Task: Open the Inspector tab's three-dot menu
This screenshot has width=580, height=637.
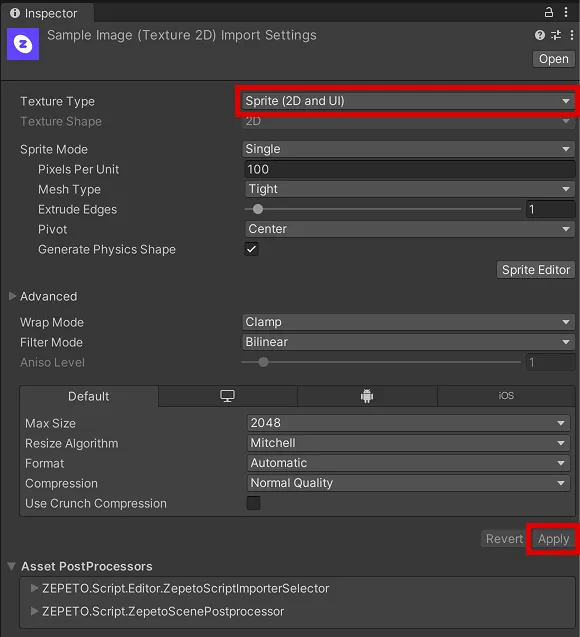Action: click(x=566, y=13)
